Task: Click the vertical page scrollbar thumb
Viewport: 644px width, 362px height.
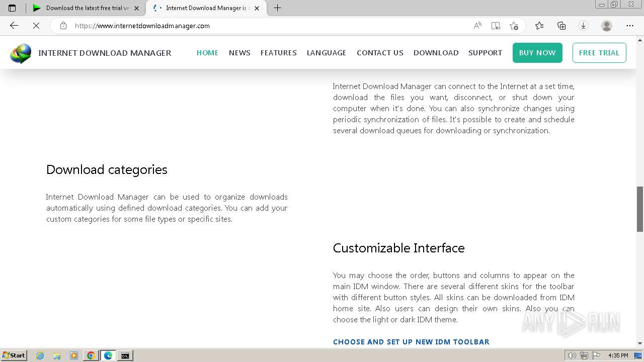Action: [x=640, y=209]
